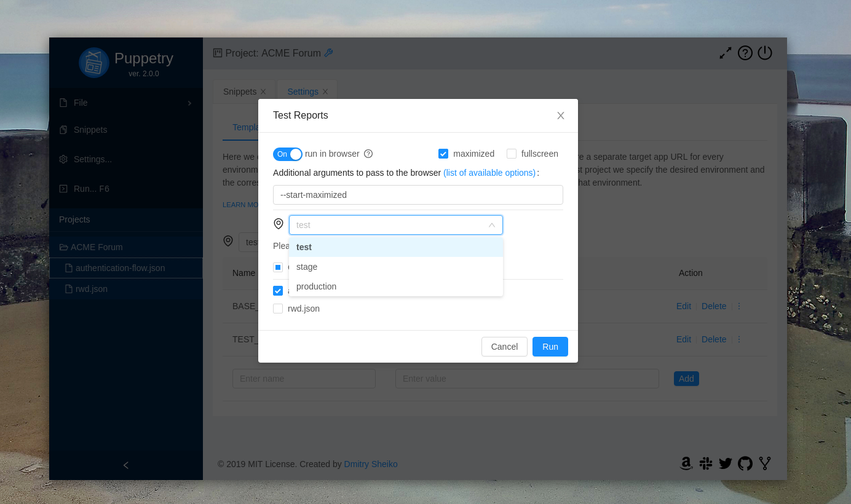851x504 pixels.
Task: Select the test environment option
Action: tap(396, 247)
